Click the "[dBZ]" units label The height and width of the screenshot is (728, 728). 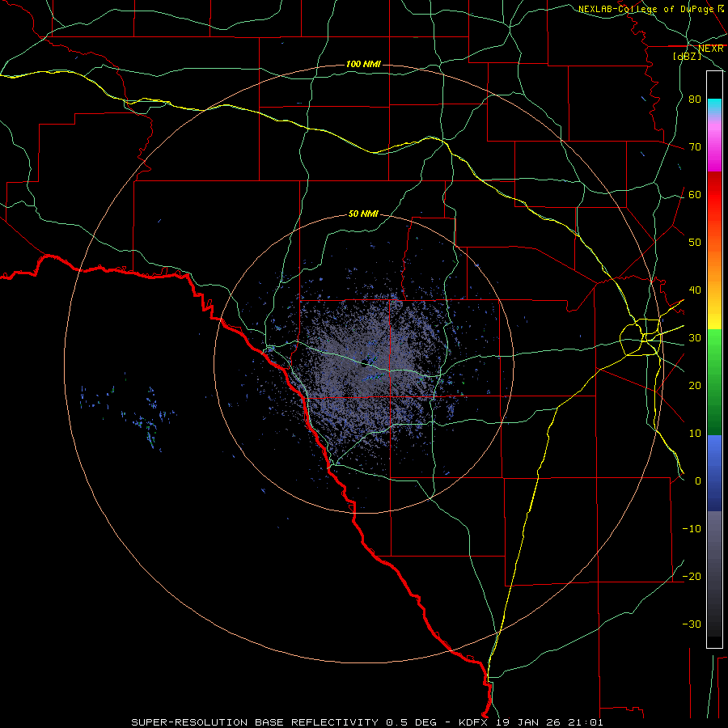(687, 56)
